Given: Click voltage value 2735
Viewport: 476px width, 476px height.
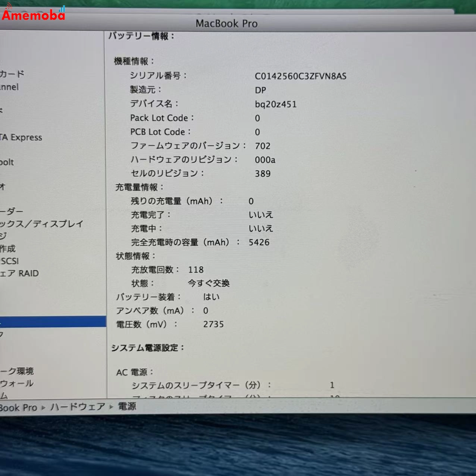Looking at the screenshot, I should click(x=213, y=325).
